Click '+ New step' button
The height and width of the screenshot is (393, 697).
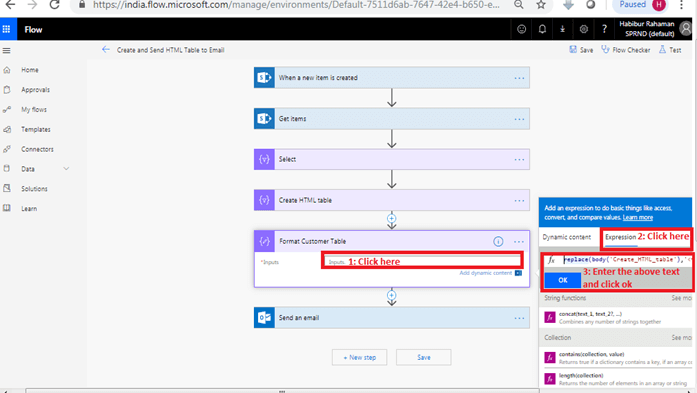[360, 357]
